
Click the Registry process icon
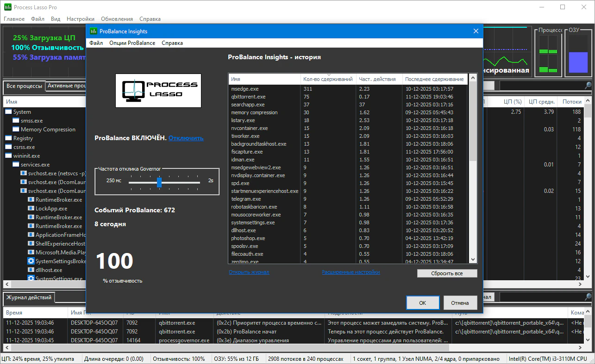(9, 138)
